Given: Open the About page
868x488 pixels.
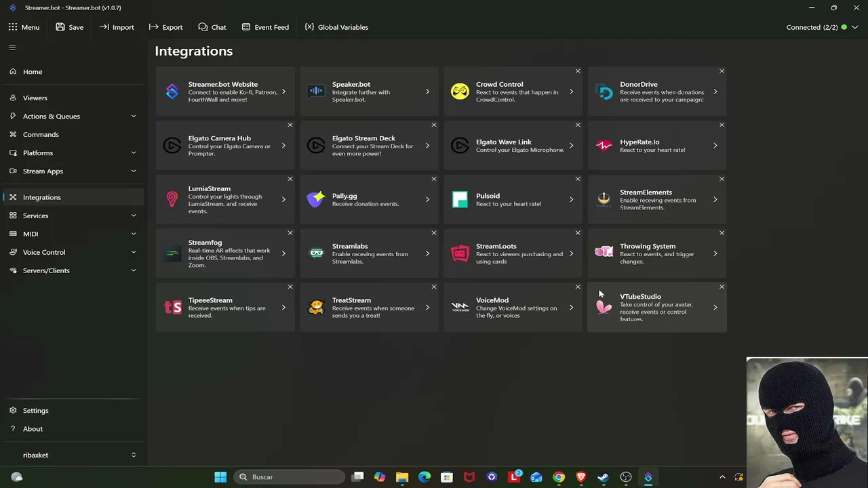Looking at the screenshot, I should (73, 429).
